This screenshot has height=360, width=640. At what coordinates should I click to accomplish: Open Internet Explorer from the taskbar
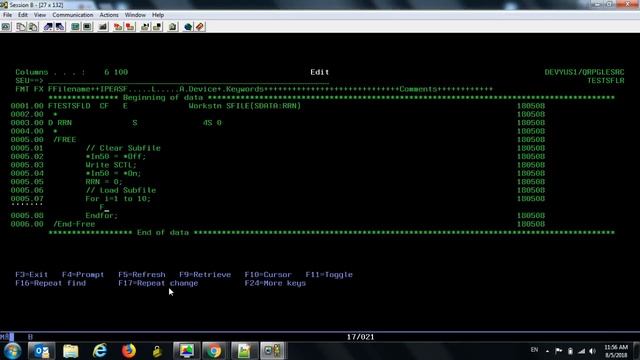(x=100, y=351)
